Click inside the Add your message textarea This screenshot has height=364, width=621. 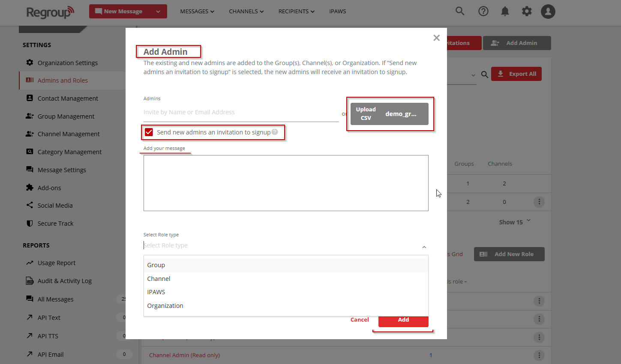pos(286,183)
